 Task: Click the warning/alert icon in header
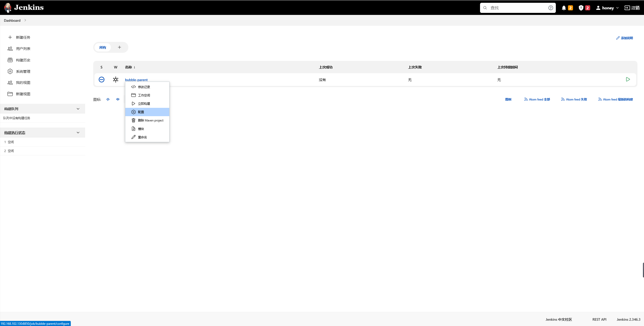[581, 8]
